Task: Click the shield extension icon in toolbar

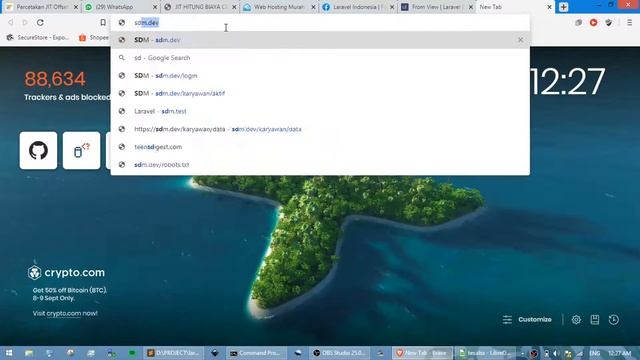Action: (x=609, y=23)
